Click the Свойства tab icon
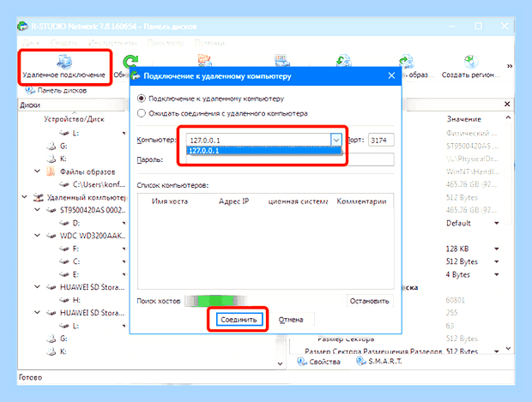This screenshot has height=402, width=532. (302, 362)
